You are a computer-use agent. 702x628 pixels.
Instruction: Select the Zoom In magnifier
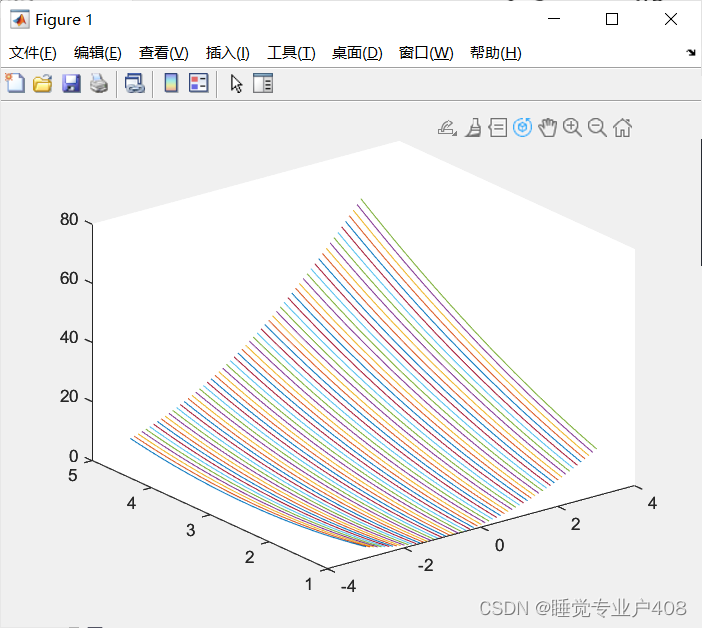[x=573, y=128]
